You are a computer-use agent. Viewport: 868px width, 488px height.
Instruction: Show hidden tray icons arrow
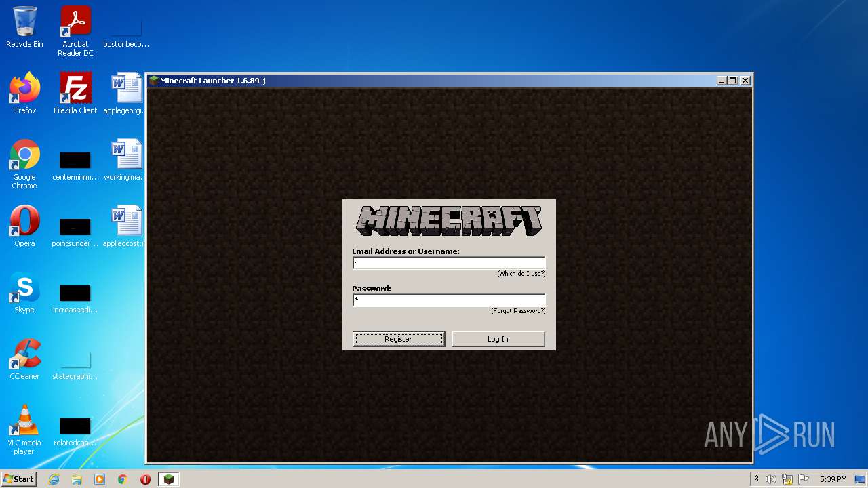[757, 479]
